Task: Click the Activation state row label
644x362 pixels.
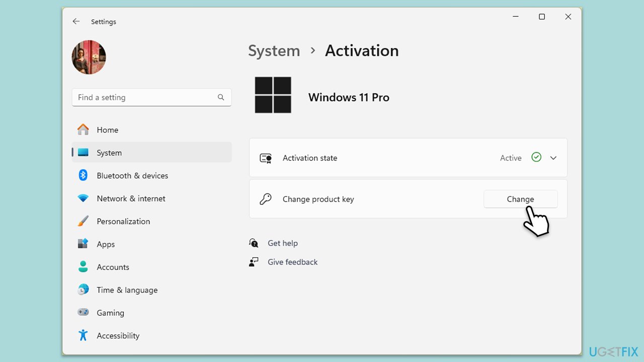Action: (310, 158)
